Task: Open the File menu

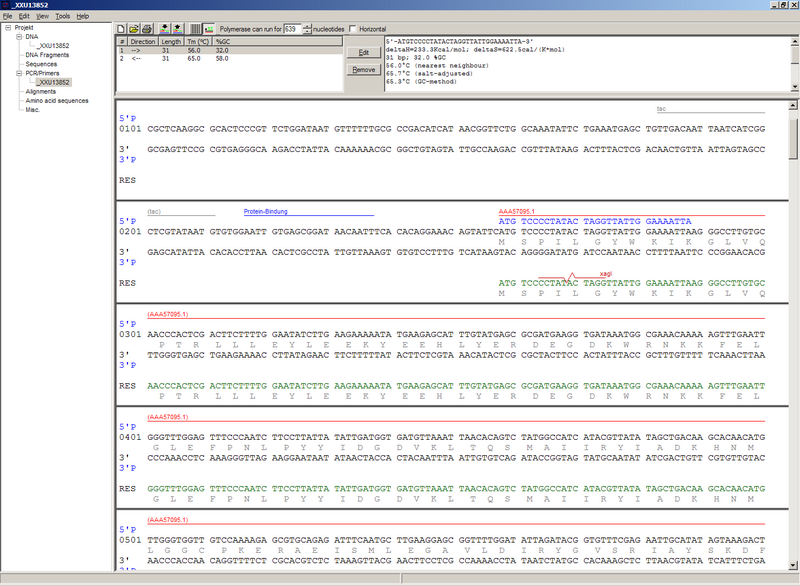Action: point(7,16)
